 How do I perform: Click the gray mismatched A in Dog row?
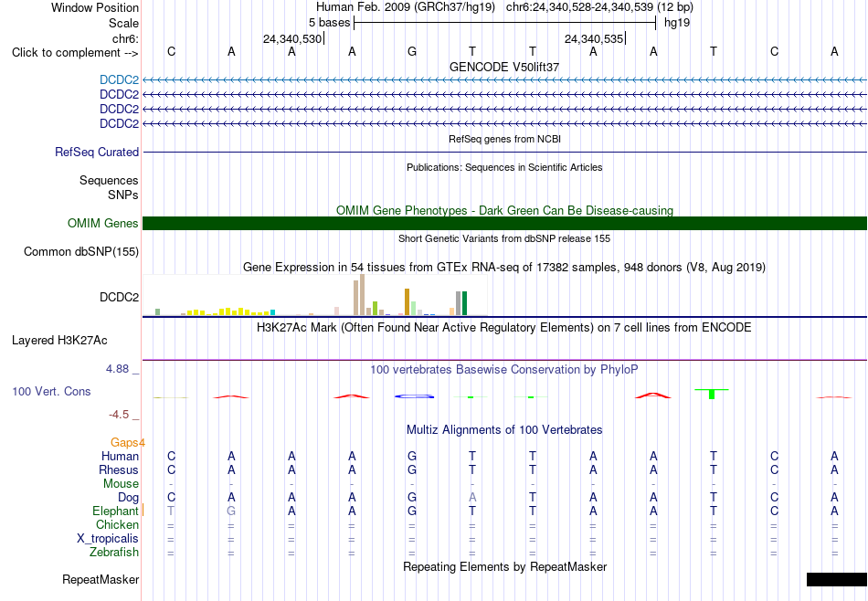pyautogui.click(x=472, y=498)
